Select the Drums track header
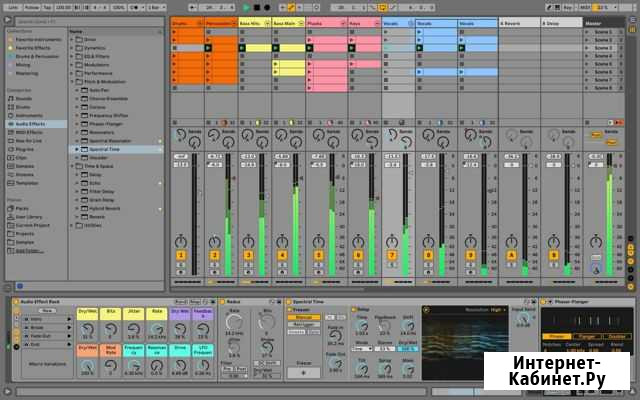 tap(186, 22)
